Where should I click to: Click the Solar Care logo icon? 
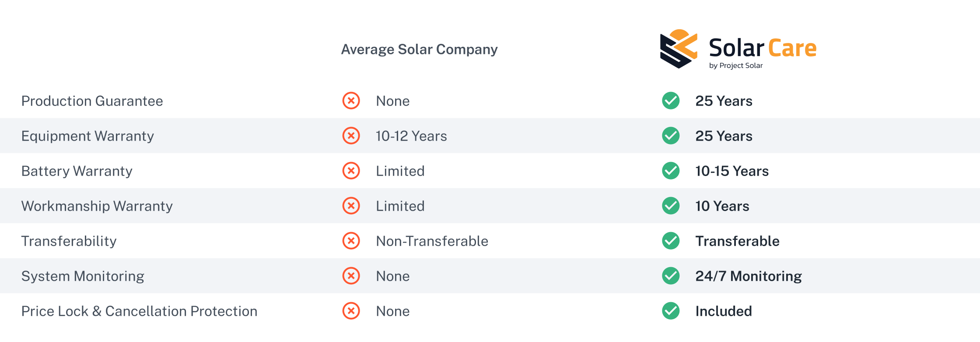click(678, 49)
